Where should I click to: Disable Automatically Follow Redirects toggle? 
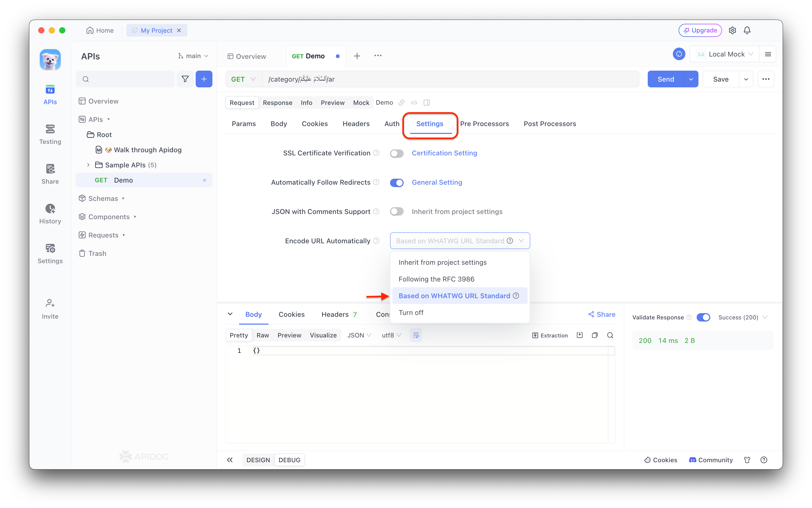(x=396, y=182)
